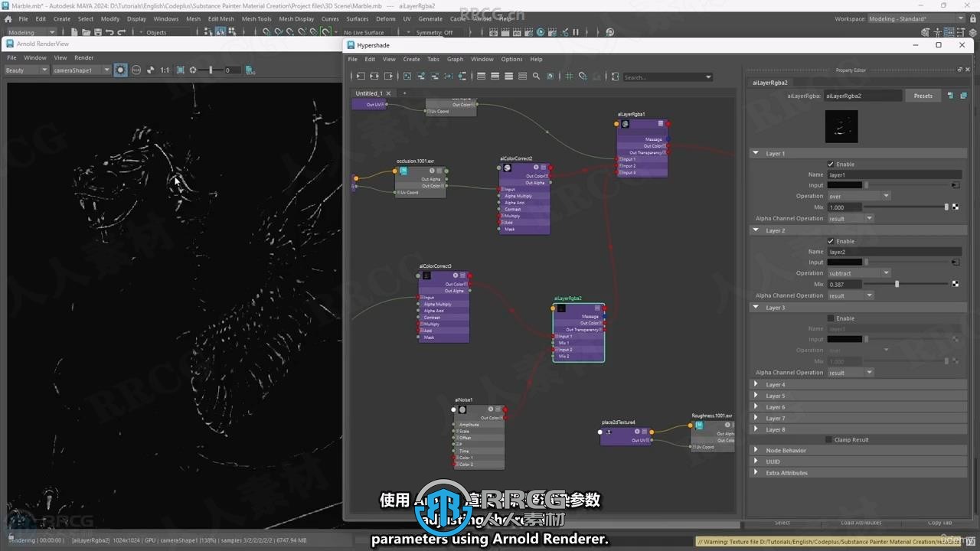
Task: Click the Hypershade Search field
Action: point(668,77)
